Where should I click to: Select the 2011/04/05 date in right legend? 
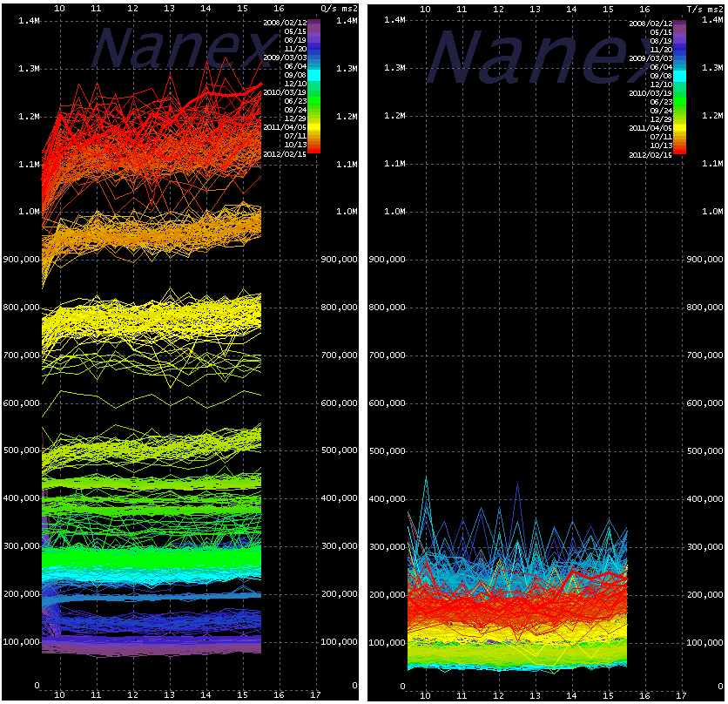pyautogui.click(x=649, y=127)
